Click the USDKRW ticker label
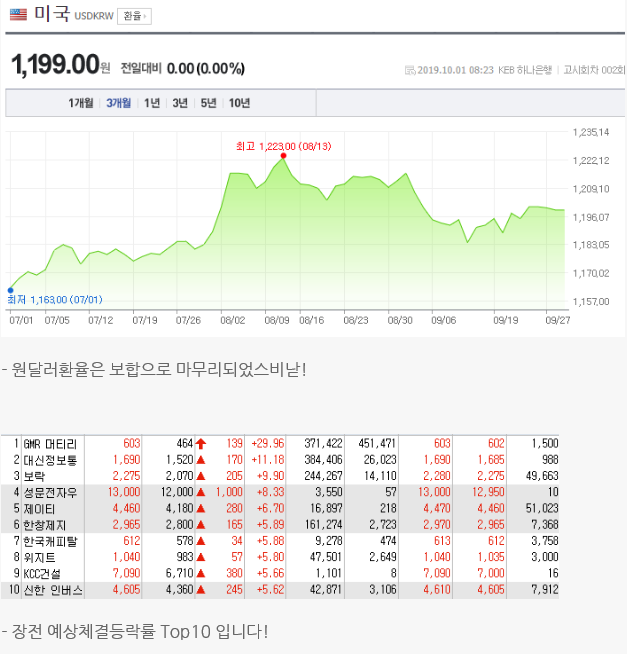Screen dimensions: 627x654 (x=93, y=17)
